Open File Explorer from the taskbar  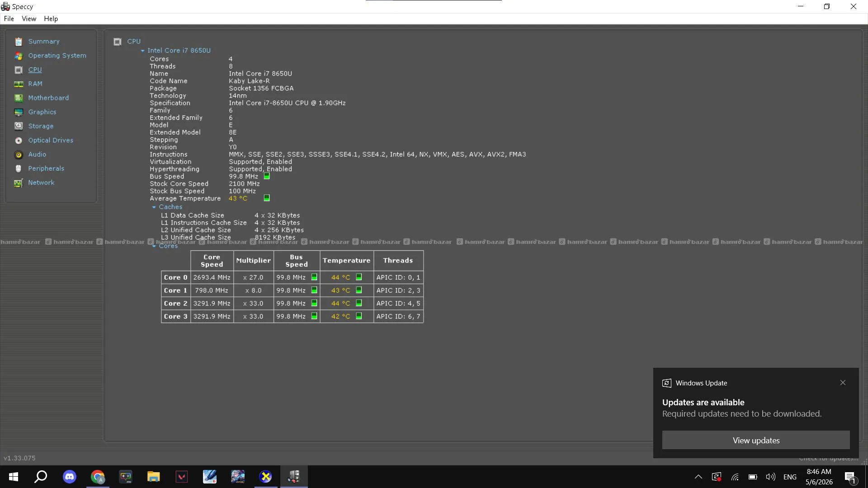154,477
